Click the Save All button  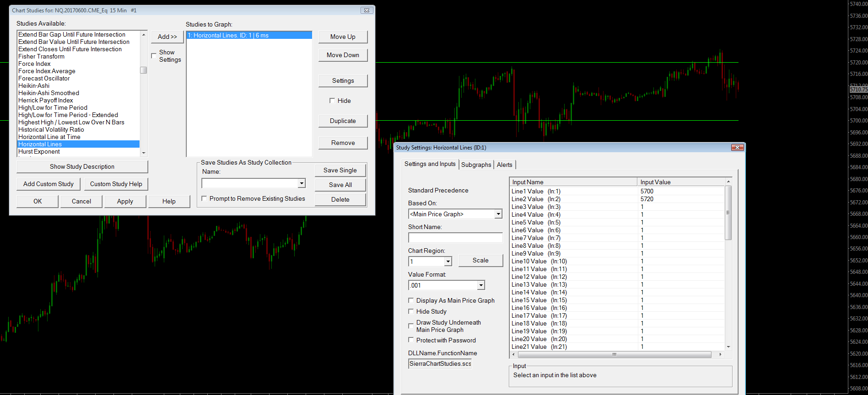point(340,185)
